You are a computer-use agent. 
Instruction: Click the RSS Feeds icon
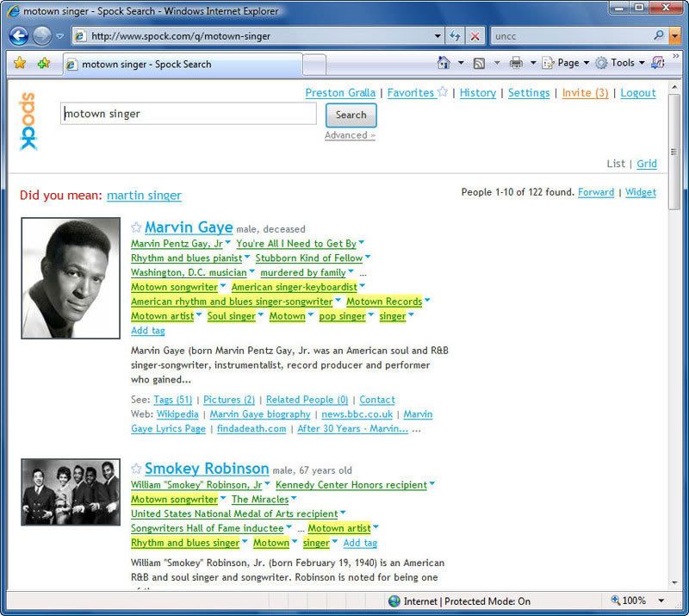(x=480, y=63)
